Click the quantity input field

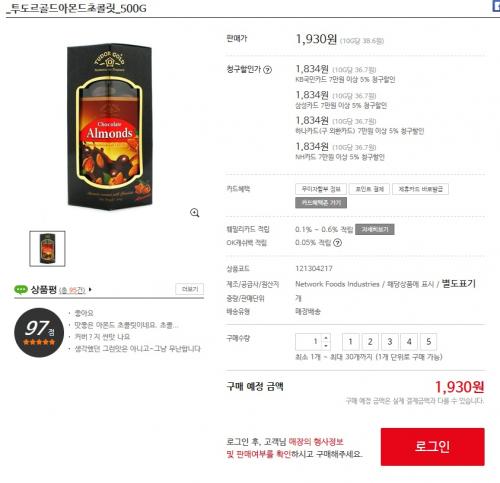309,342
